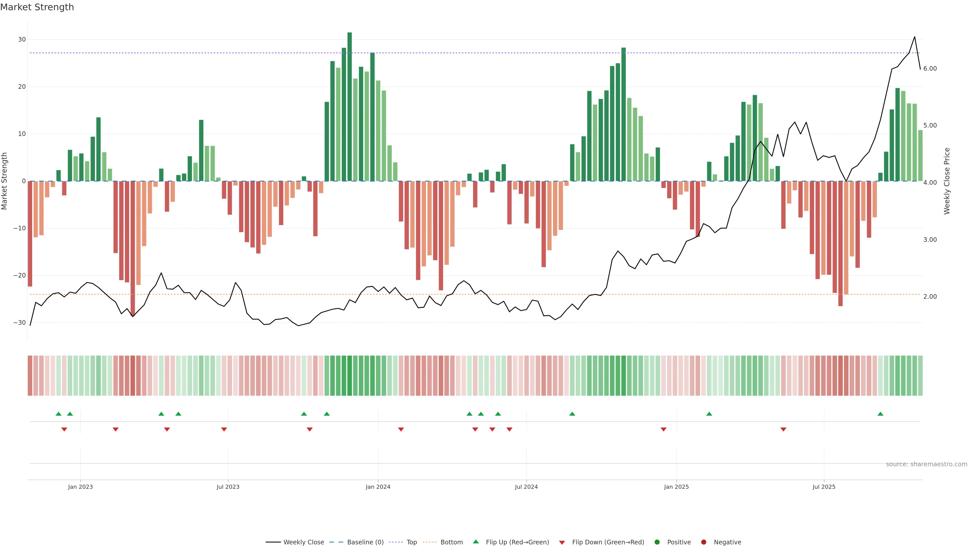The height and width of the screenshot is (551, 980).
Task: Click the Jan 2024 axis label
Action: (x=378, y=487)
